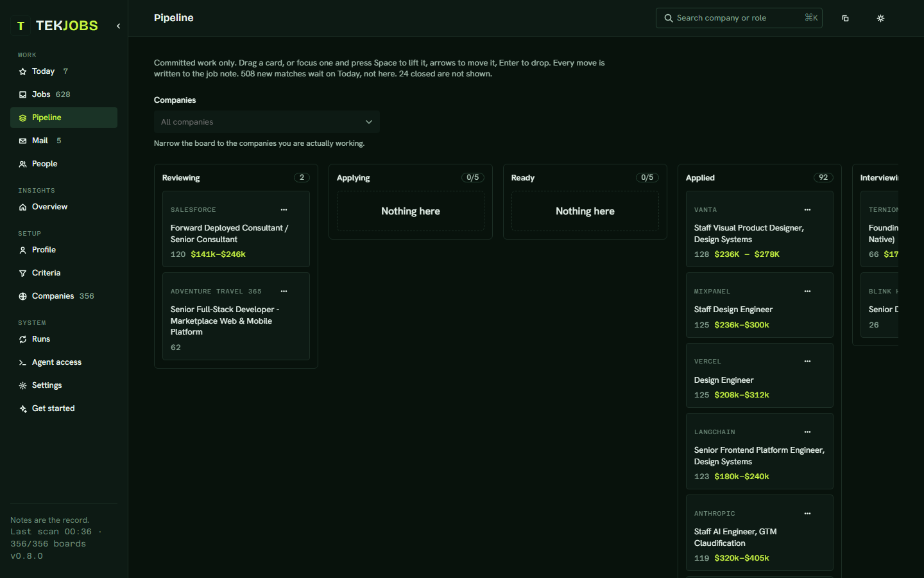The width and height of the screenshot is (924, 578).
Task: Click the $141k–$246k salary text
Action: pos(218,254)
